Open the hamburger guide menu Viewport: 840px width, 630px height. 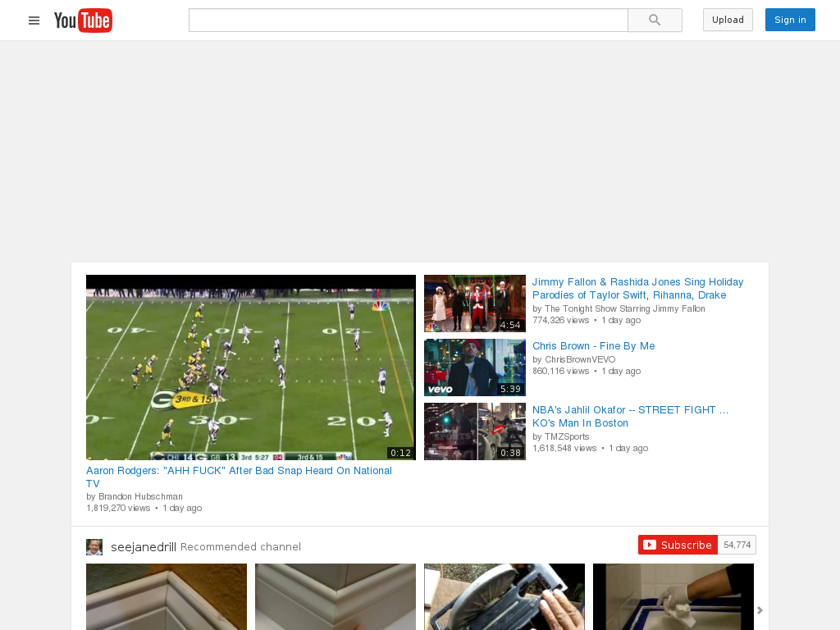tap(34, 21)
